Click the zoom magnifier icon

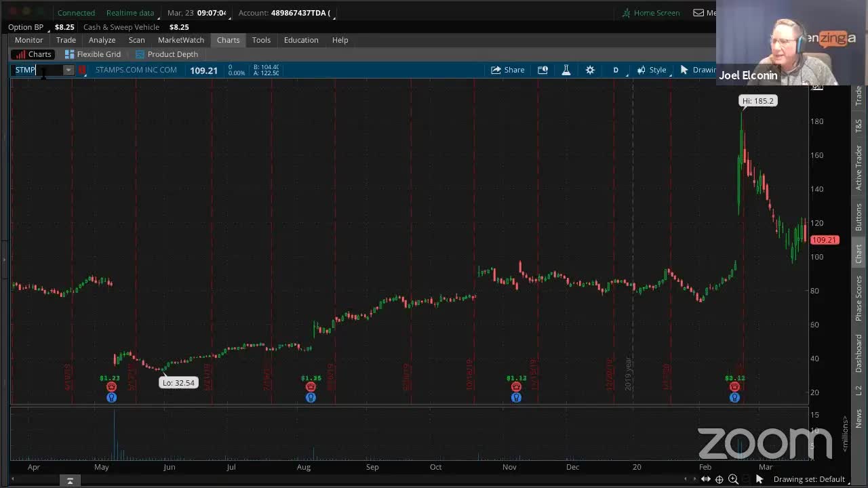click(733, 479)
